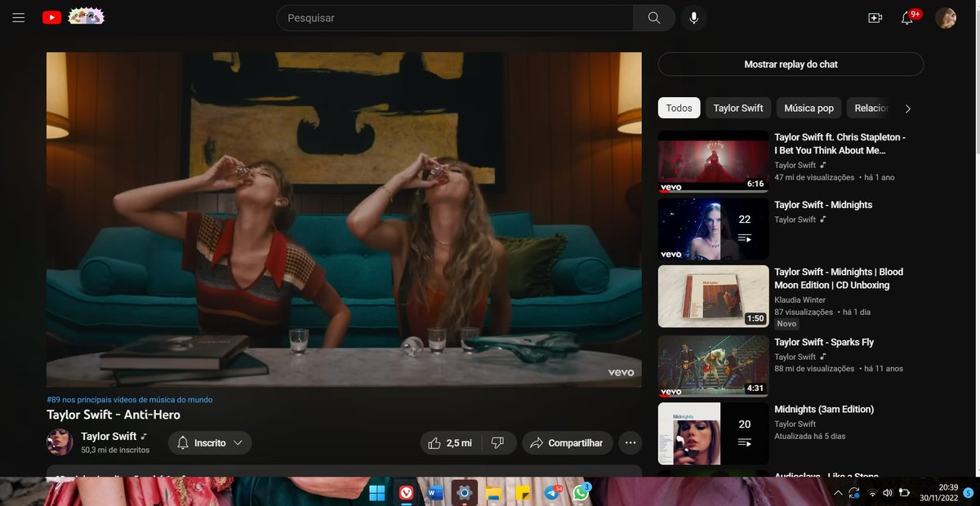980x506 pixels.
Task: Open the Inscrito subscription dropdown
Action: [x=210, y=442]
